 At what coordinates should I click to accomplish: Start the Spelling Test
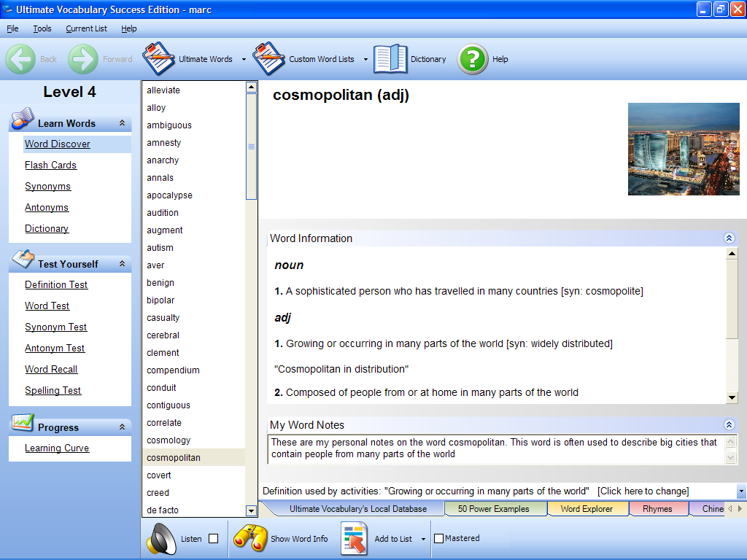point(53,390)
